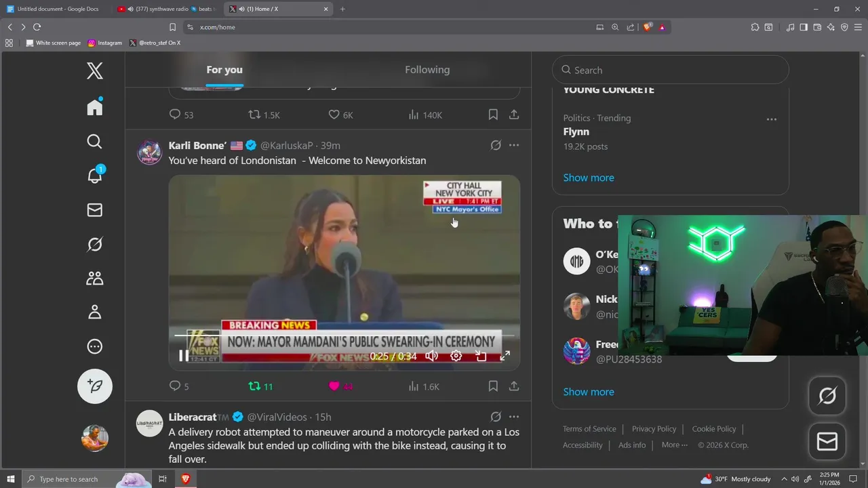The height and width of the screenshot is (488, 868).
Task: Switch to synthwave radio YouTube tab
Action: pyautogui.click(x=166, y=9)
